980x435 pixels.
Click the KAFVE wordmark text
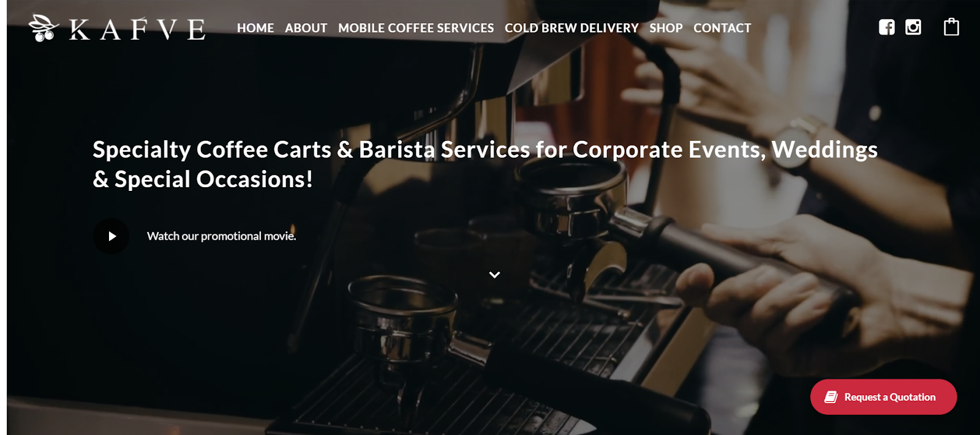click(x=137, y=29)
